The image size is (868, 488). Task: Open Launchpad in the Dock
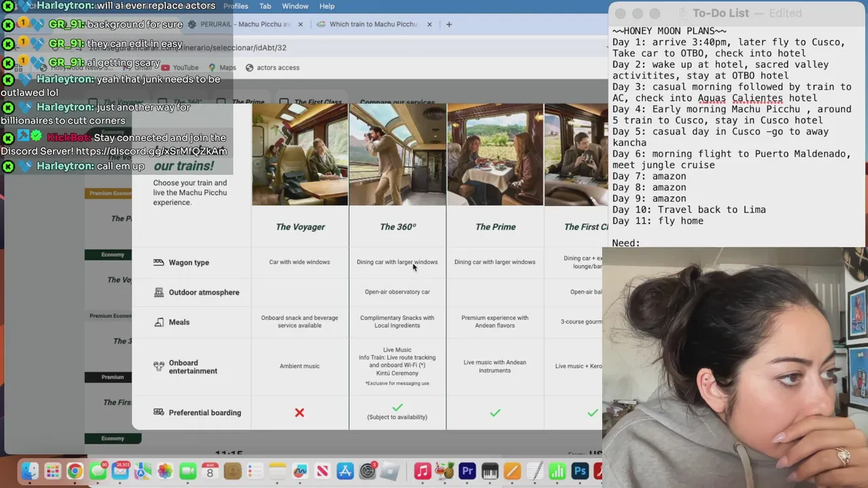pyautogui.click(x=52, y=471)
